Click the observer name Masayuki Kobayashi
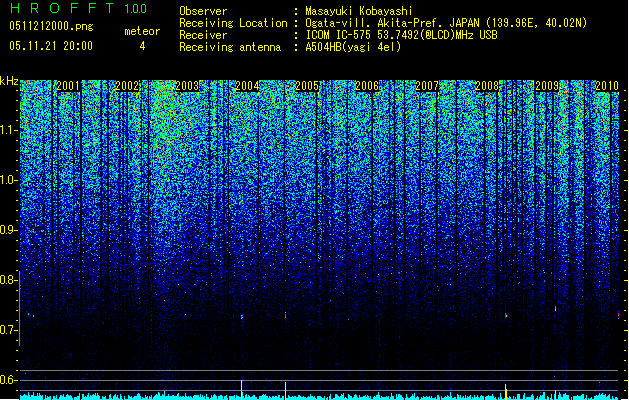 coord(359,11)
